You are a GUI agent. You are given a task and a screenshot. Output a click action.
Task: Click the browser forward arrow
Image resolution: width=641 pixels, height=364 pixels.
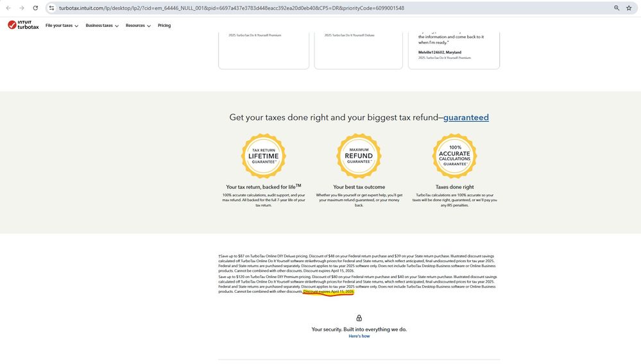[22, 8]
